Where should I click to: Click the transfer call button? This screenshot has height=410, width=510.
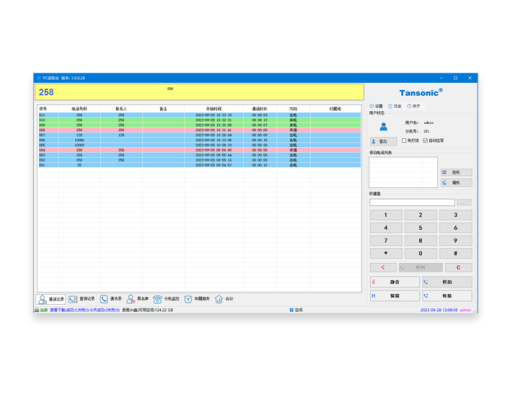click(447, 296)
